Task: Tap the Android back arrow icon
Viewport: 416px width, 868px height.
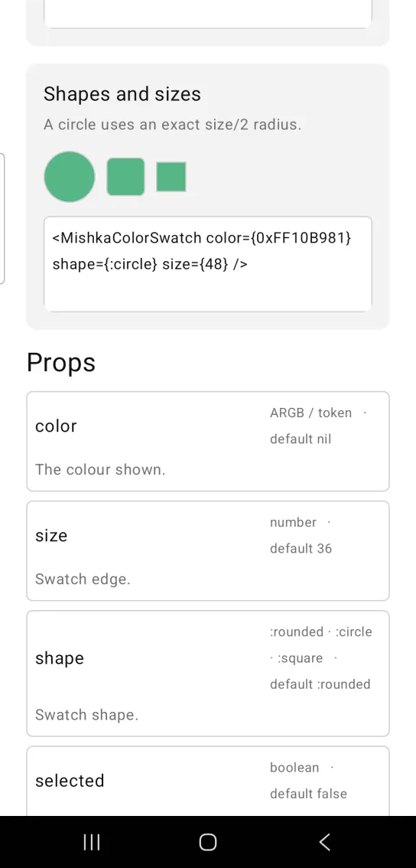Action: pos(325,842)
